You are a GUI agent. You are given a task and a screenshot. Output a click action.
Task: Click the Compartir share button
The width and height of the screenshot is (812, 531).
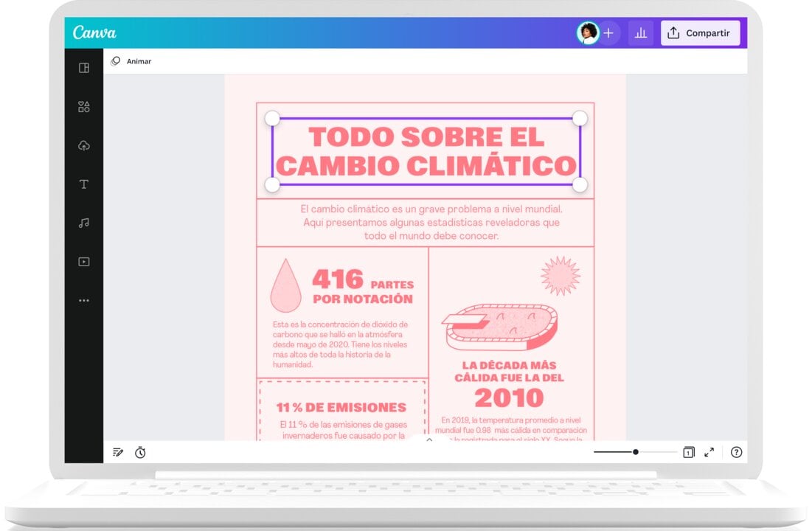click(699, 33)
